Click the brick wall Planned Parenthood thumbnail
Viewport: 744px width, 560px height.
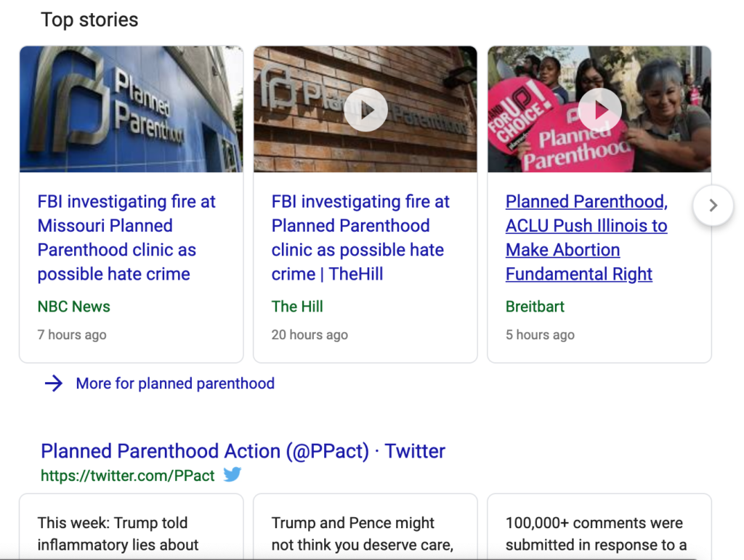click(x=365, y=109)
